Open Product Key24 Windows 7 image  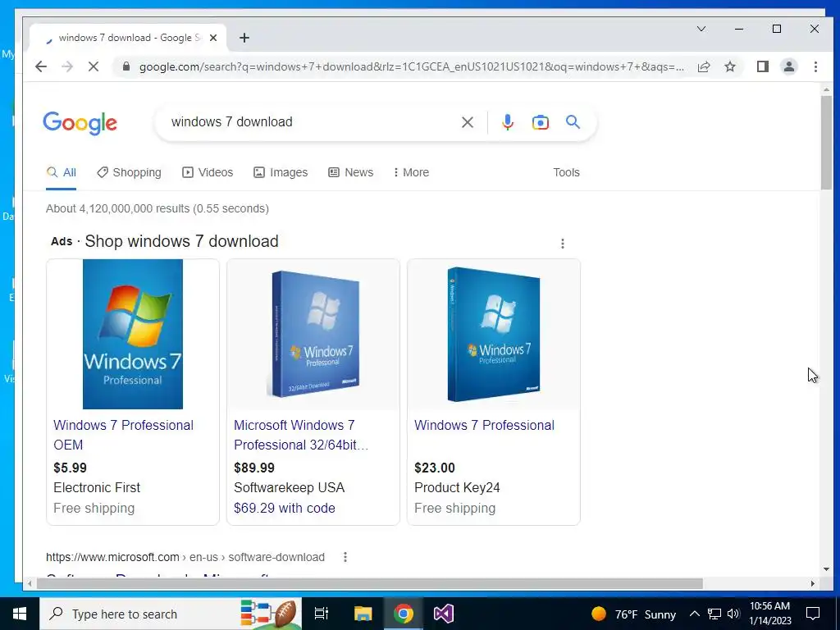click(494, 335)
